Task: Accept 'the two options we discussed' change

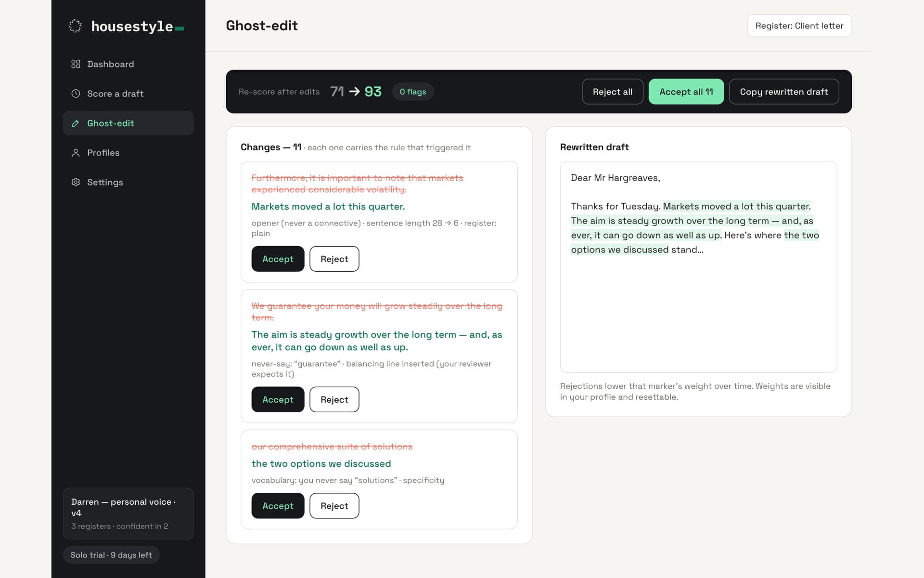Action: [278, 506]
